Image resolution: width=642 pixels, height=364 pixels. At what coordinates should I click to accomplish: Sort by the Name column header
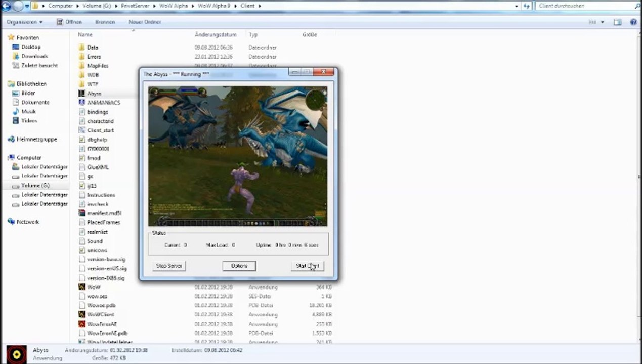[85, 35]
